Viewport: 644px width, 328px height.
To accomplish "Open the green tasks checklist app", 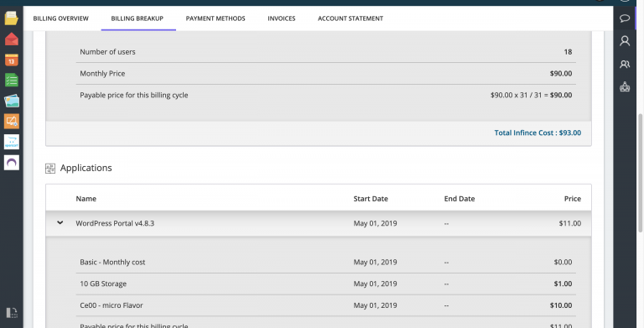I will point(12,81).
